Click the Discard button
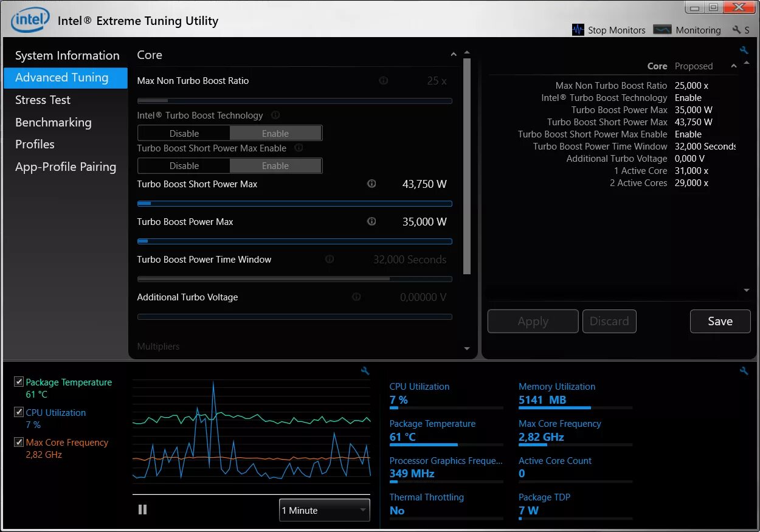This screenshot has height=532, width=760. (x=609, y=321)
